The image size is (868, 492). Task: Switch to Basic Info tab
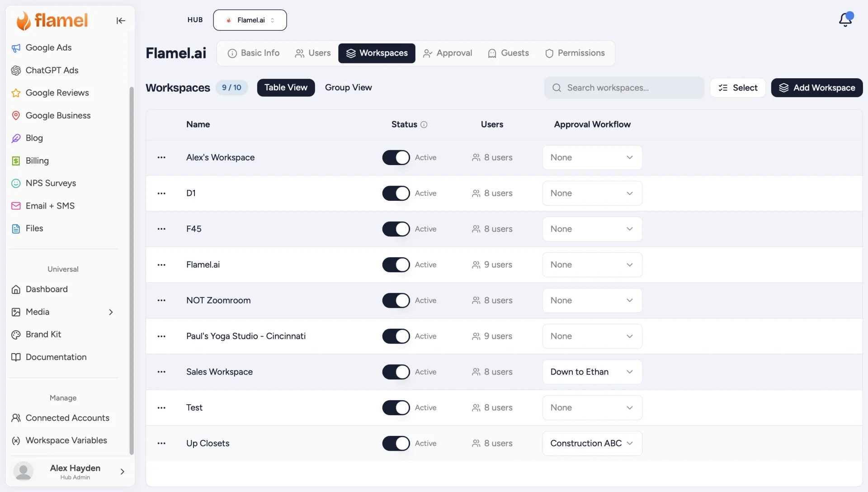click(x=254, y=53)
